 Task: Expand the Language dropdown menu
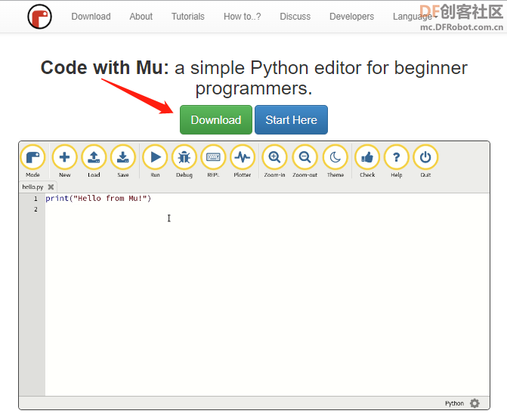[415, 17]
